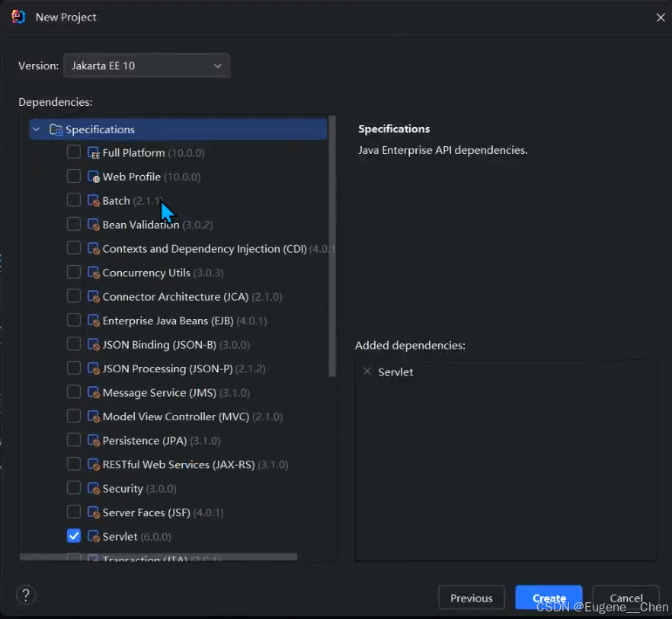672x619 pixels.
Task: Click the Security specification icon
Action: (94, 489)
